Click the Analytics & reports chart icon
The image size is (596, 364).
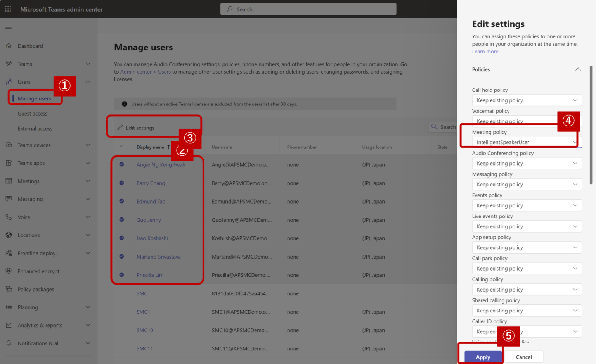[x=9, y=325]
